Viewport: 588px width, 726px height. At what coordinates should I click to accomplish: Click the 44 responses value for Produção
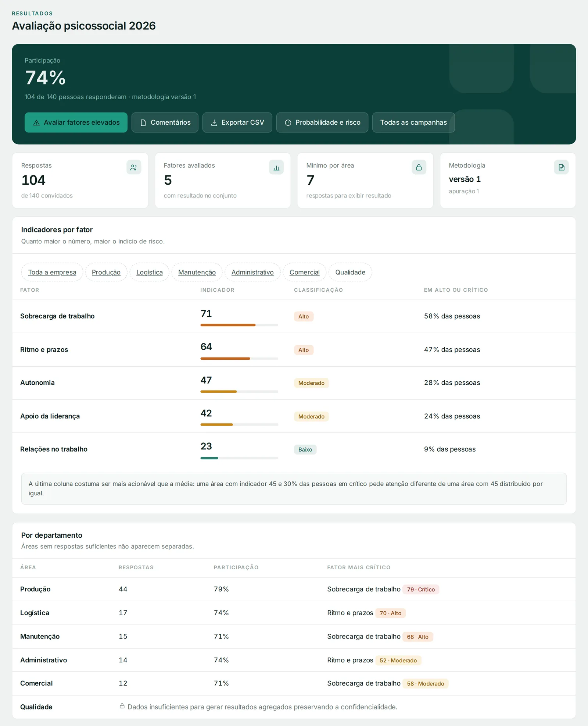tap(123, 589)
